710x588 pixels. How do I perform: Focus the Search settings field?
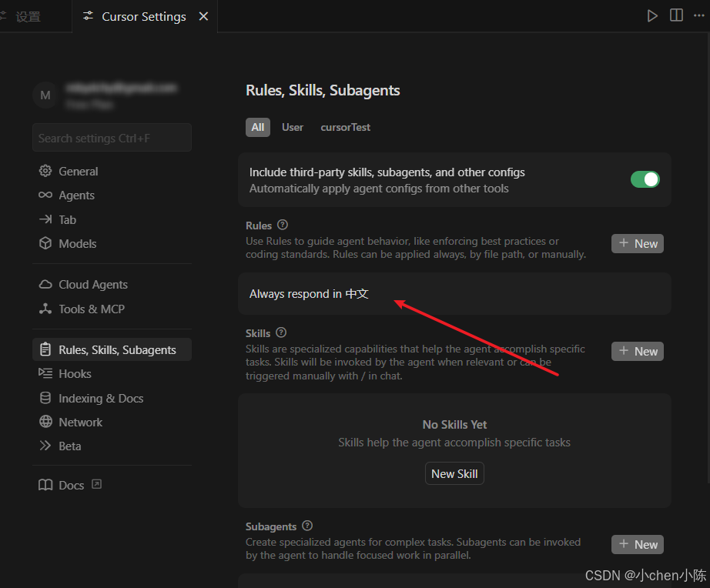pos(112,138)
